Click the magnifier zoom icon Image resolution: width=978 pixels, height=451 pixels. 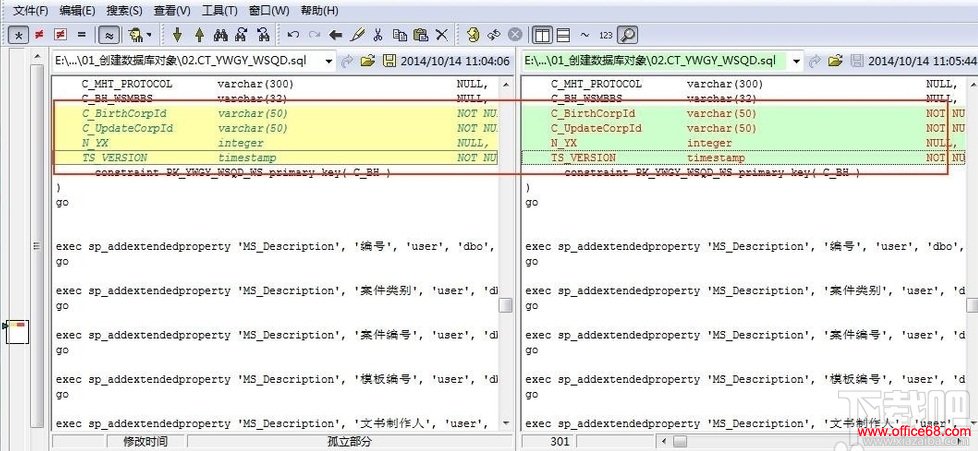(x=627, y=35)
